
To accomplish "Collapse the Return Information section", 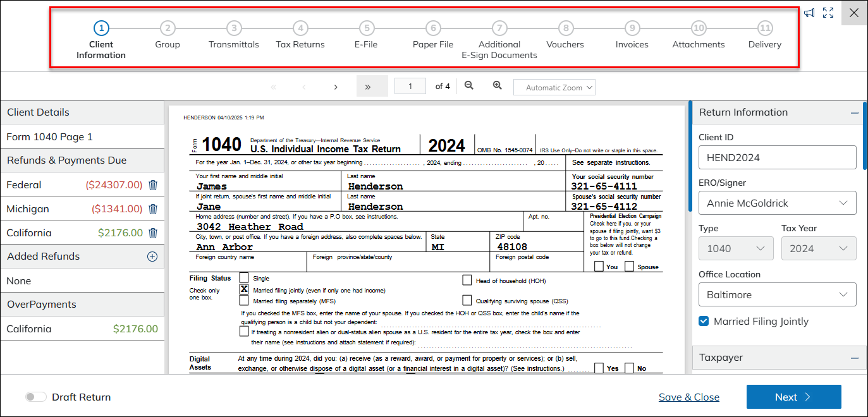I will 855,113.
